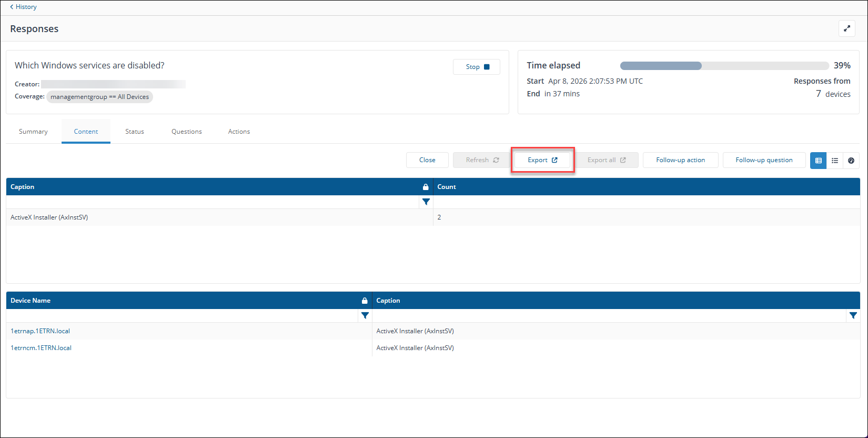
Task: Go back to History
Action: 24,7
